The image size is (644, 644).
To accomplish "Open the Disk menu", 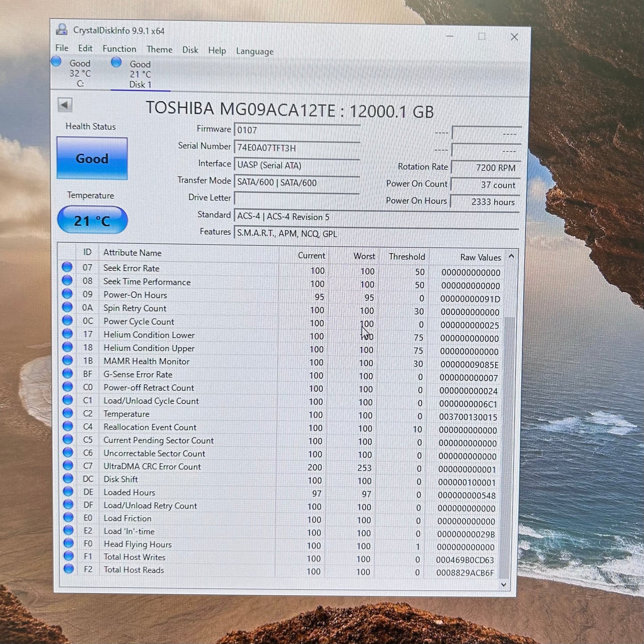I will (x=190, y=50).
